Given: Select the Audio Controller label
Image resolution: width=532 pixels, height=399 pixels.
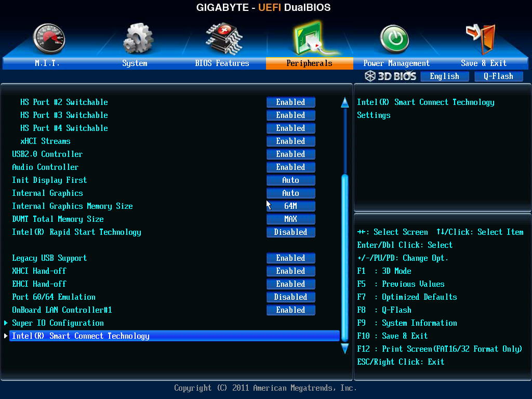Looking at the screenshot, I should 45,167.
